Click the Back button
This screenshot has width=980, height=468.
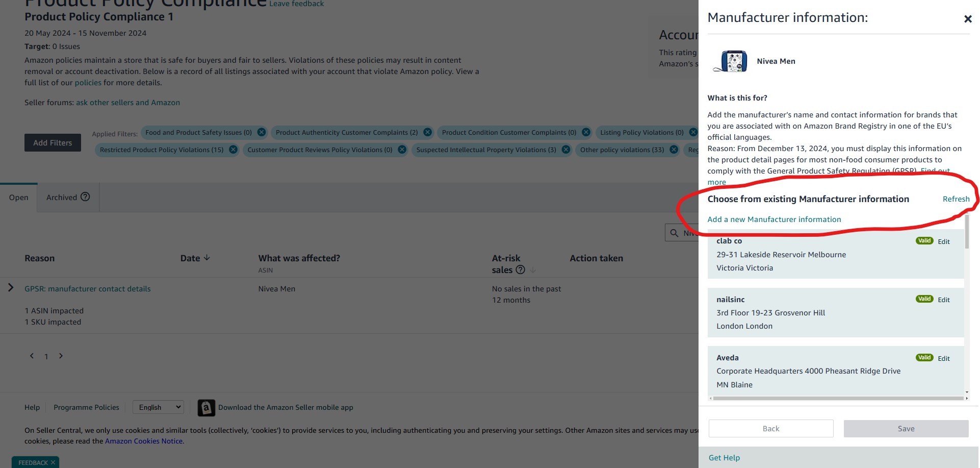click(771, 429)
